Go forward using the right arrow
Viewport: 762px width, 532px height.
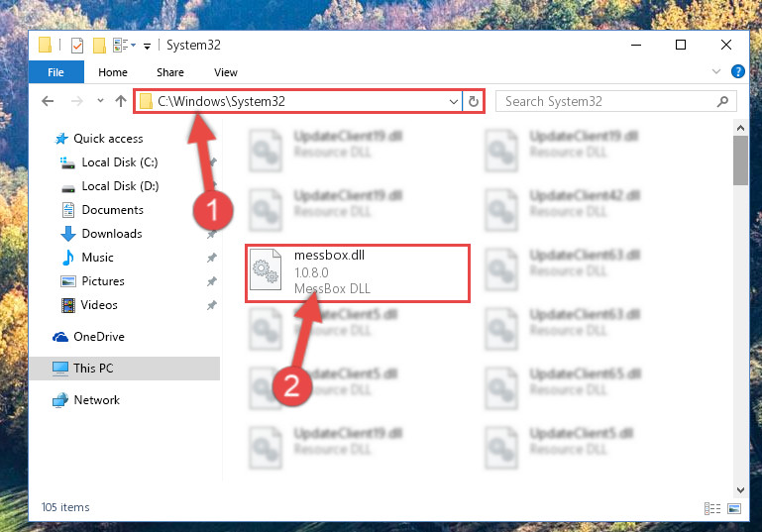coord(76,101)
